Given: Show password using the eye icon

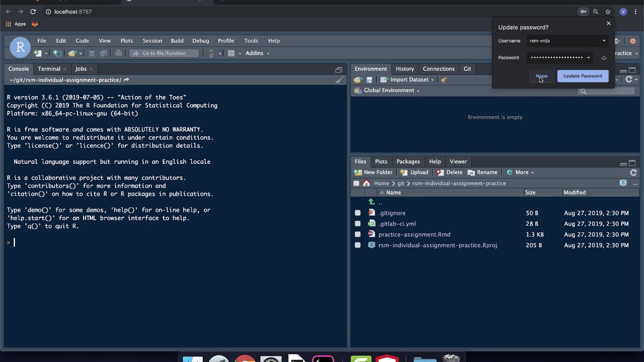Looking at the screenshot, I should (604, 58).
